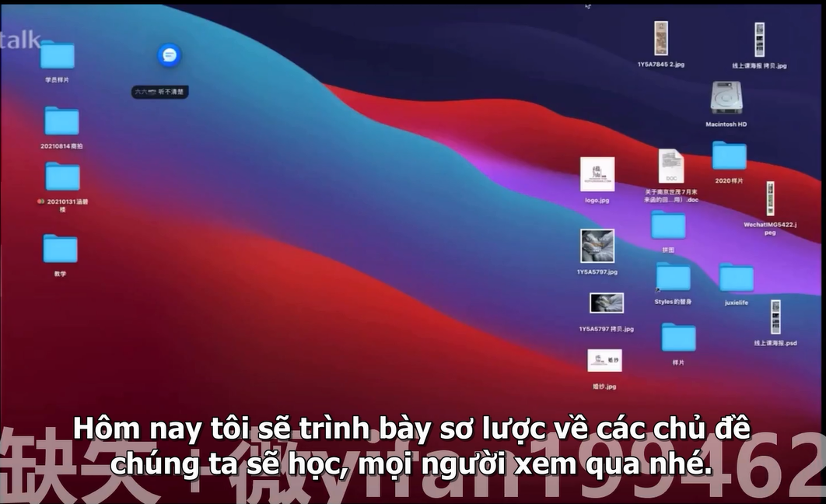The height and width of the screenshot is (504, 826).
Task: Select the 20210131涵碧楼 folder
Action: pyautogui.click(x=62, y=177)
